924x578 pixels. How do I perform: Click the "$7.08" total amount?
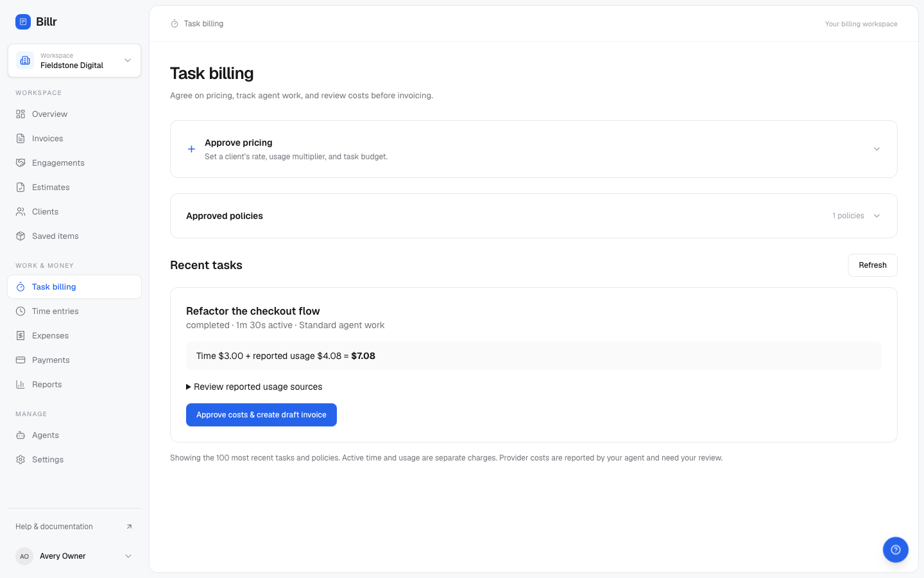[x=363, y=356]
